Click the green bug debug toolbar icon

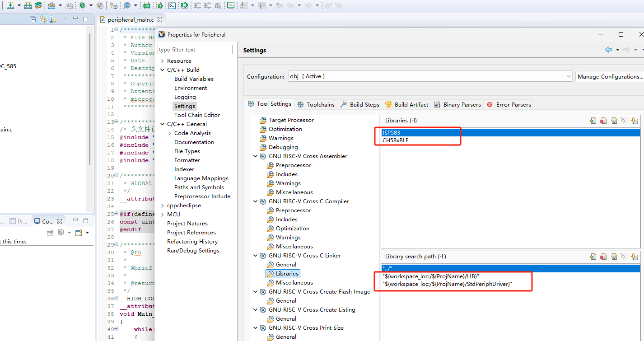(82, 5)
